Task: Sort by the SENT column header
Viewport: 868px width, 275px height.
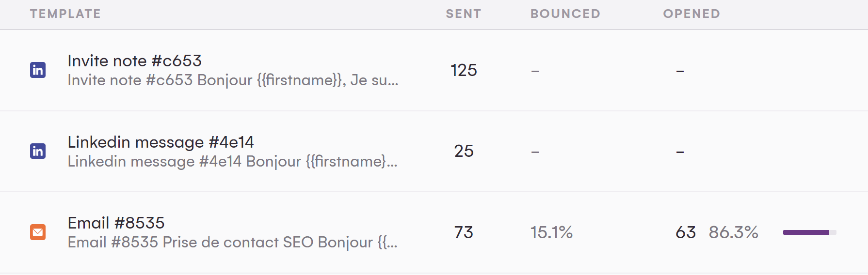Action: (x=464, y=14)
